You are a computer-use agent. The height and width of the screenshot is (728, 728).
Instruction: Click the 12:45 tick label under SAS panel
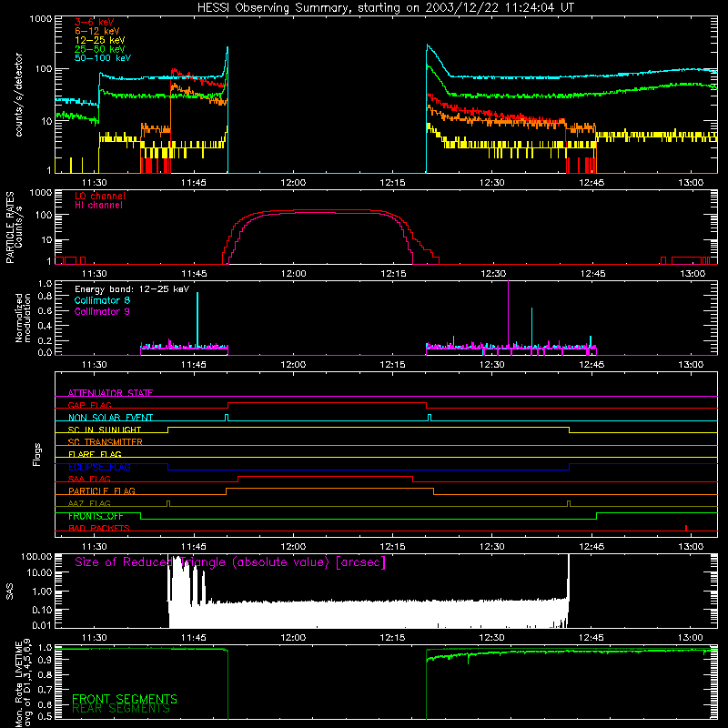tap(591, 638)
